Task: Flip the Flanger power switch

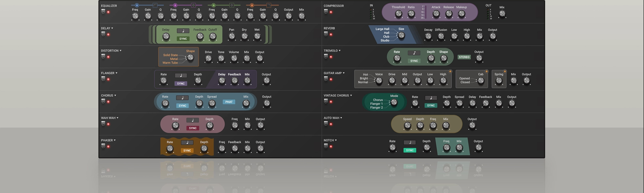Action: [103, 79]
